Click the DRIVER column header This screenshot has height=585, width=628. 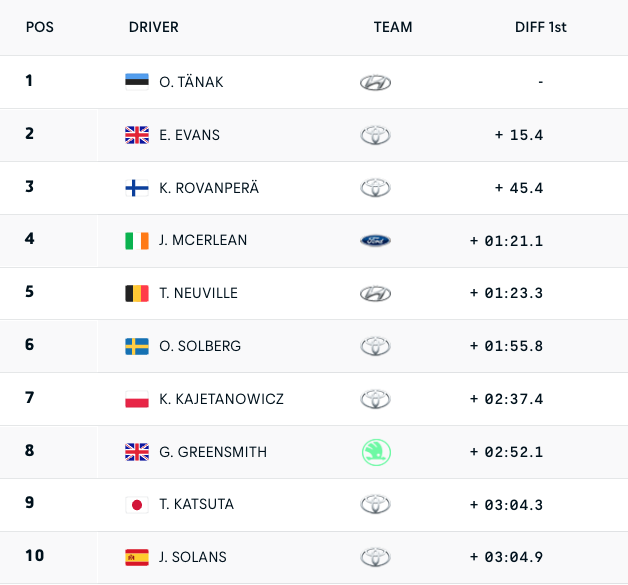[x=153, y=27]
